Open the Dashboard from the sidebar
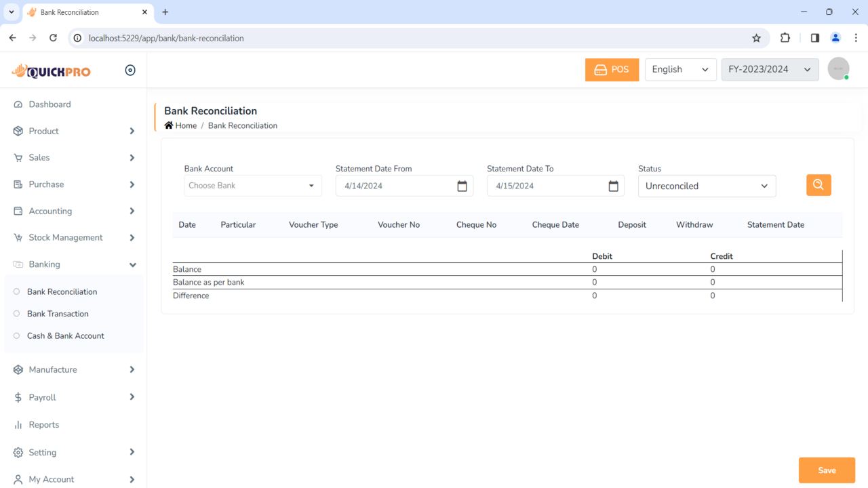The width and height of the screenshot is (868, 488). tap(50, 104)
